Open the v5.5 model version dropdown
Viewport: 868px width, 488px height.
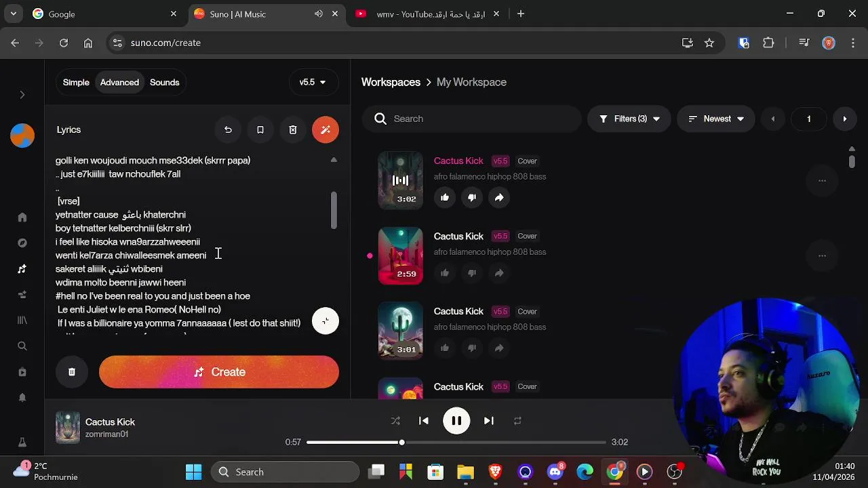click(x=313, y=83)
